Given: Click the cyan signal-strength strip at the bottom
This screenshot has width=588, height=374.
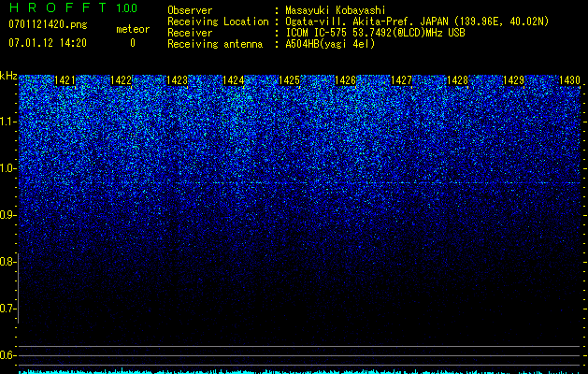Looking at the screenshot, I should point(300,371).
